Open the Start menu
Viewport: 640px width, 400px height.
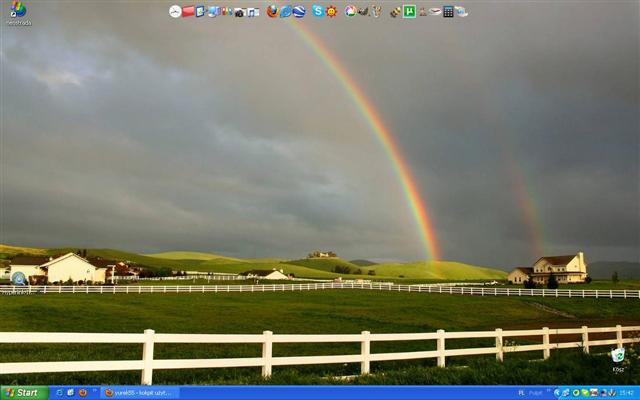pyautogui.click(x=22, y=393)
